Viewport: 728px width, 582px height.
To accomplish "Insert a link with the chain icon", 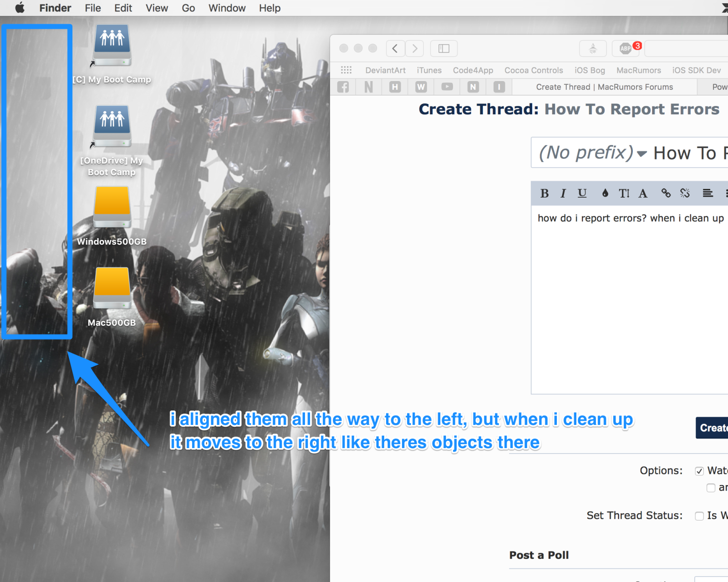I will pos(666,194).
